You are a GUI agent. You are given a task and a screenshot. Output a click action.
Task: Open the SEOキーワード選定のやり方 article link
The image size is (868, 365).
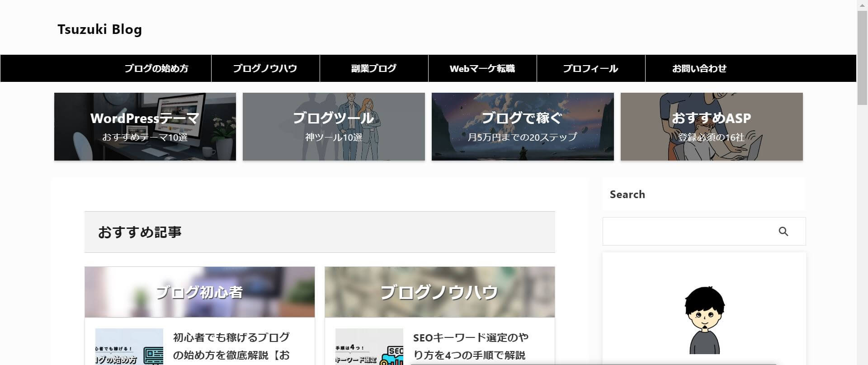click(x=470, y=346)
